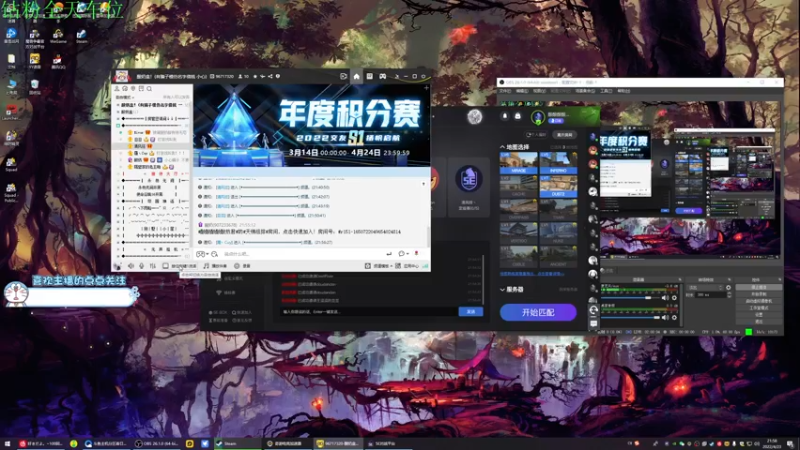Open the emoji picker beside the YY chat input
800x450 pixels.
[215, 254]
